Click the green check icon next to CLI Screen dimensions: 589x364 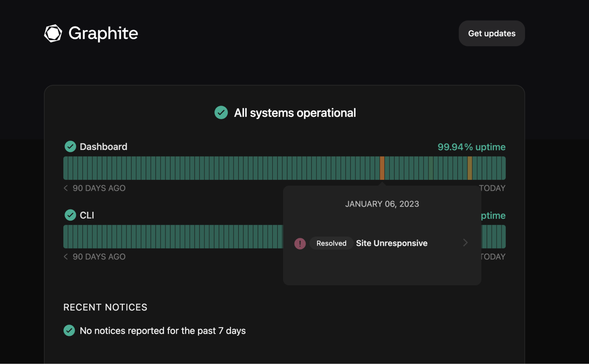[x=70, y=215]
